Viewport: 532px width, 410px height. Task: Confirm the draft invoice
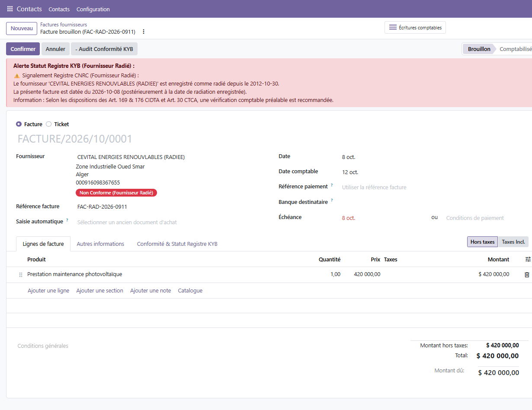tap(23, 49)
